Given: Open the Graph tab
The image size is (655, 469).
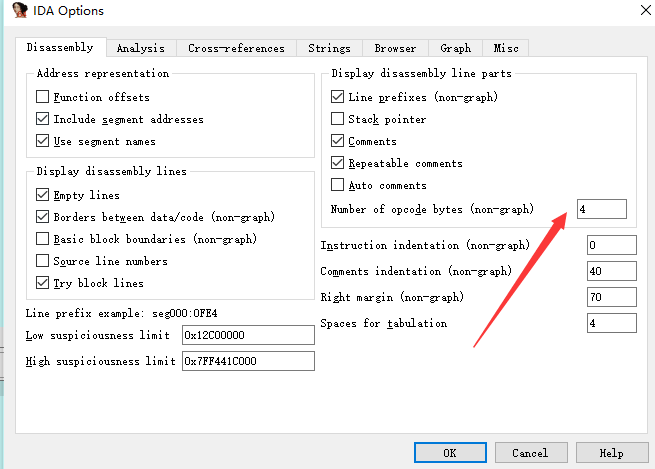Looking at the screenshot, I should click(x=455, y=48).
